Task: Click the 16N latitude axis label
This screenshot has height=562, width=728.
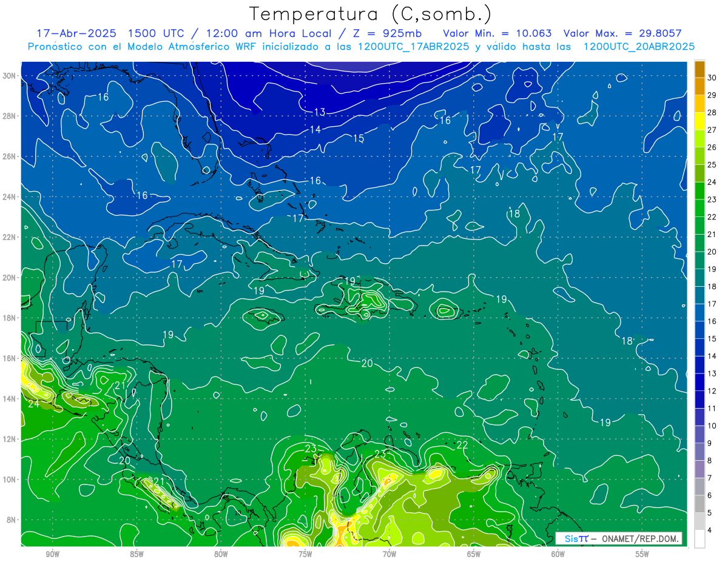Action: pyautogui.click(x=10, y=358)
